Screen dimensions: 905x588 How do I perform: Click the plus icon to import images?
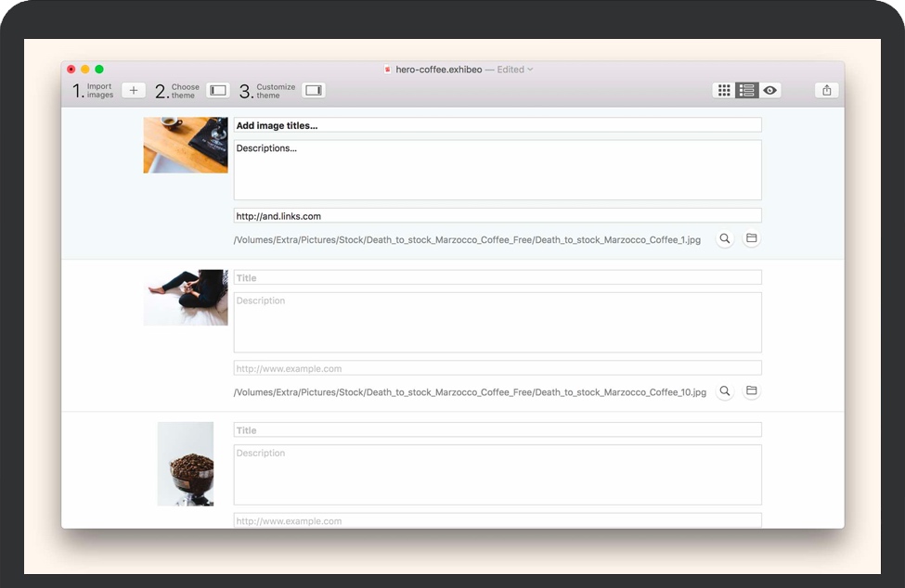pos(133,90)
